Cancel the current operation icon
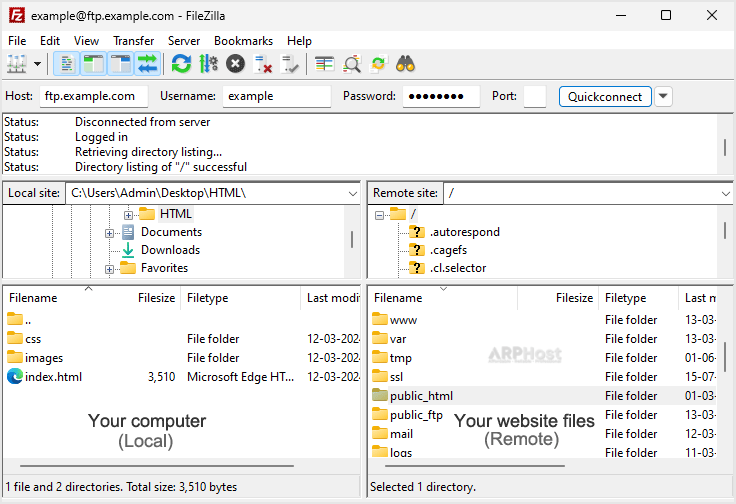 point(235,64)
